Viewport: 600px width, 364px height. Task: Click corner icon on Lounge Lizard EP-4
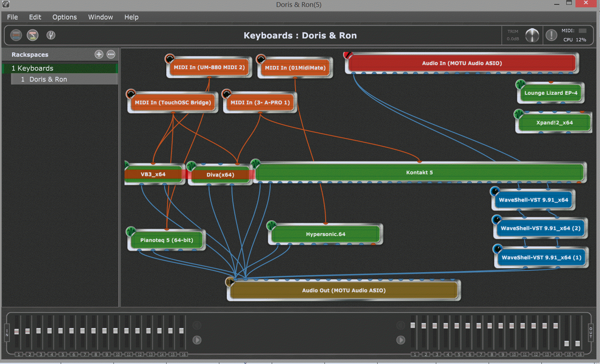[x=520, y=84]
